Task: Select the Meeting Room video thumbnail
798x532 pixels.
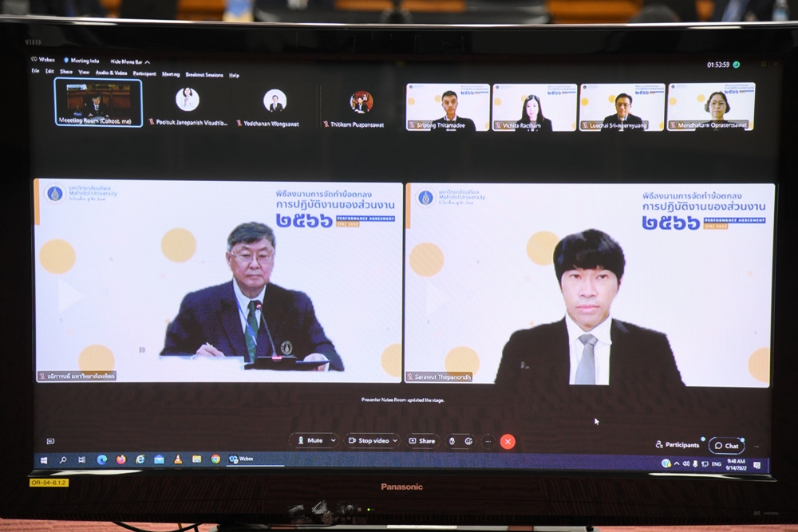Action: coord(97,102)
